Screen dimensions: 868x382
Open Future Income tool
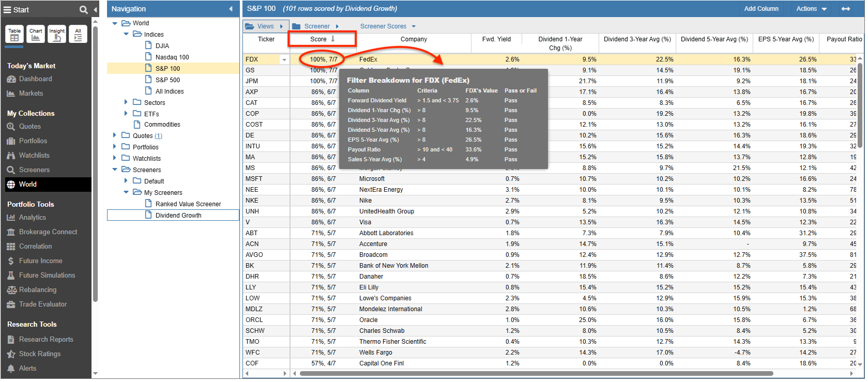[x=34, y=261]
